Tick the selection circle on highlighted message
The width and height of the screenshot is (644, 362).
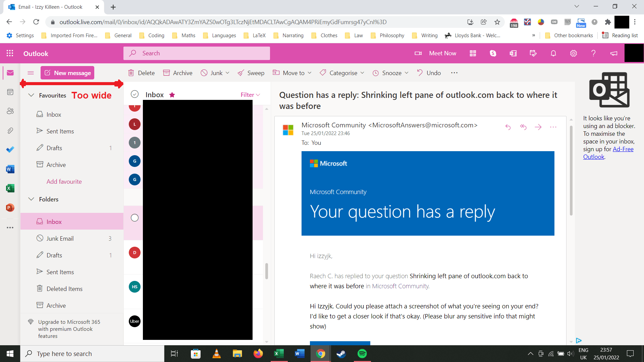pyautogui.click(x=135, y=218)
